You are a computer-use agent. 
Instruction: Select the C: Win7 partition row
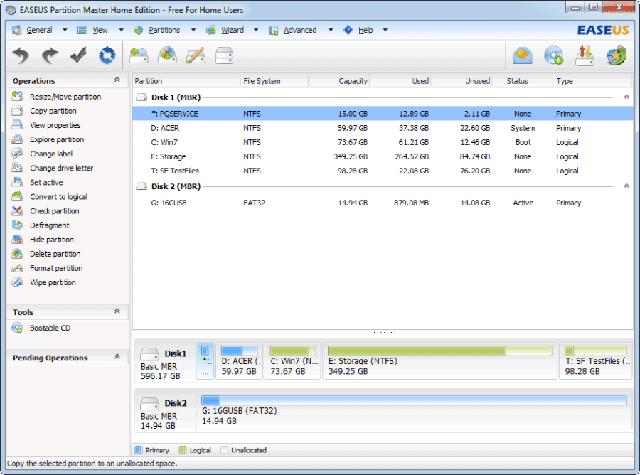click(x=383, y=142)
